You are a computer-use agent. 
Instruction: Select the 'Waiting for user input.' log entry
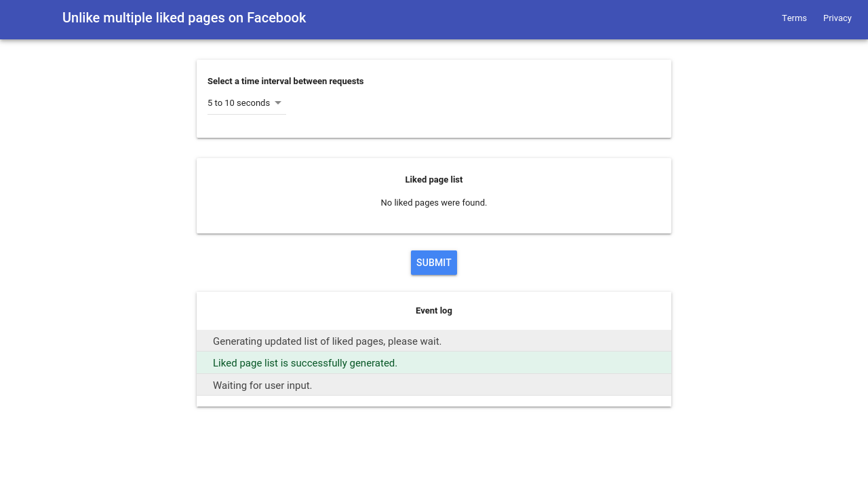click(x=262, y=385)
